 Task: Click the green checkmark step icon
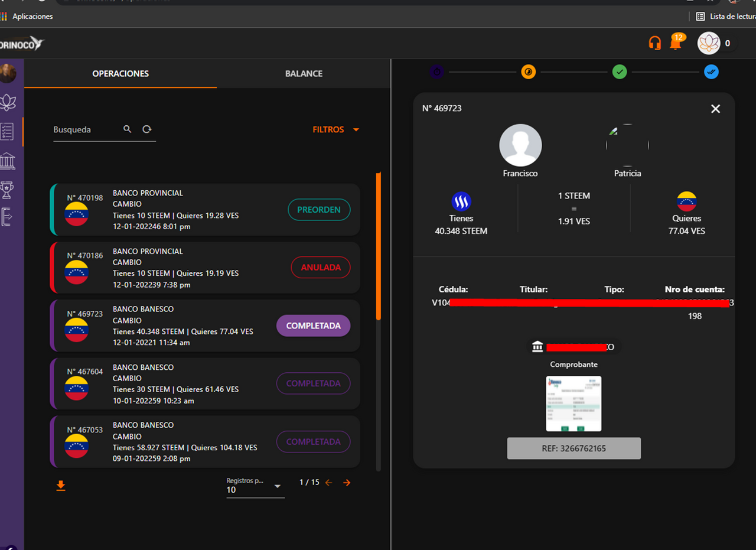pyautogui.click(x=619, y=72)
